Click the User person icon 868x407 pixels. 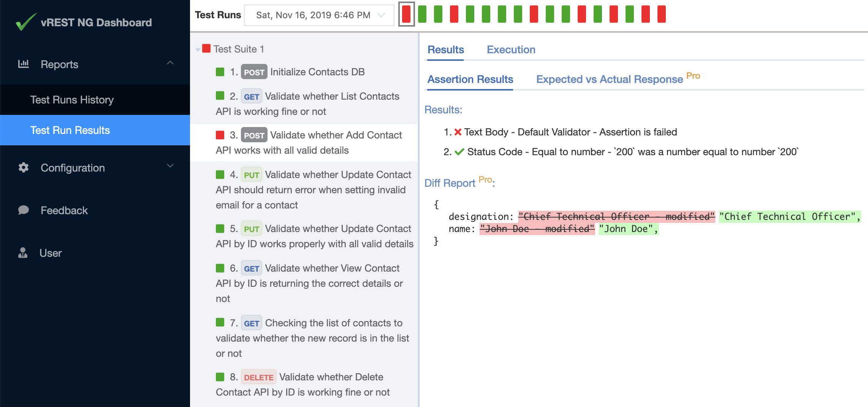[23, 253]
